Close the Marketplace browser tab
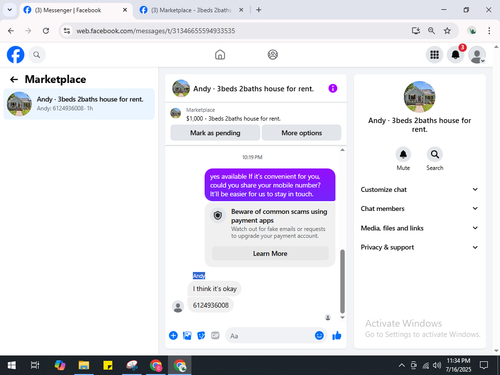 pos(241,10)
